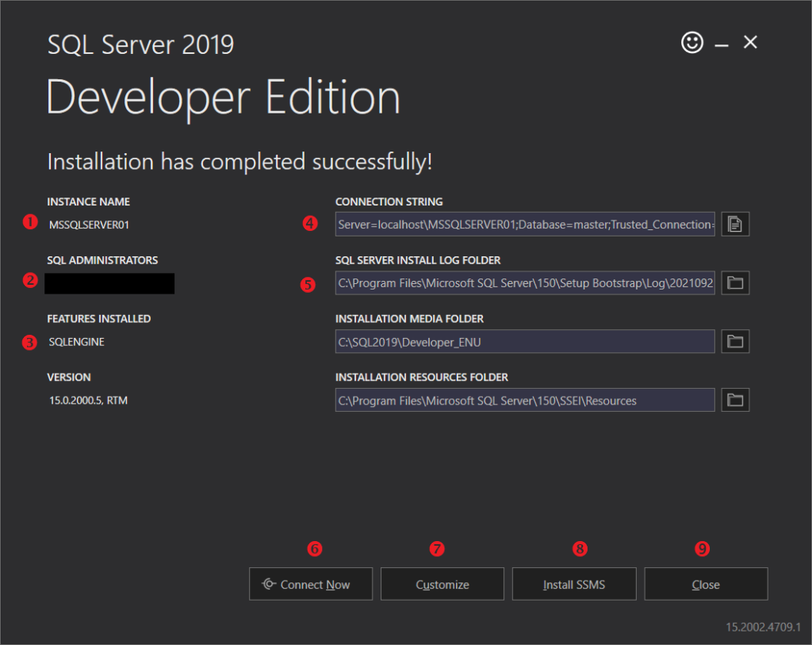Close the installer with the X icon
This screenshot has height=645, width=812.
point(750,42)
